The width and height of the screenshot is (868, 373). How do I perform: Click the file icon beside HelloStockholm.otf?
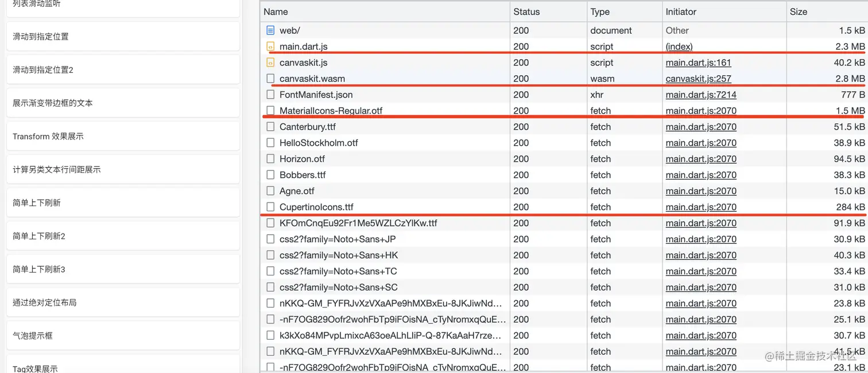[x=270, y=143]
